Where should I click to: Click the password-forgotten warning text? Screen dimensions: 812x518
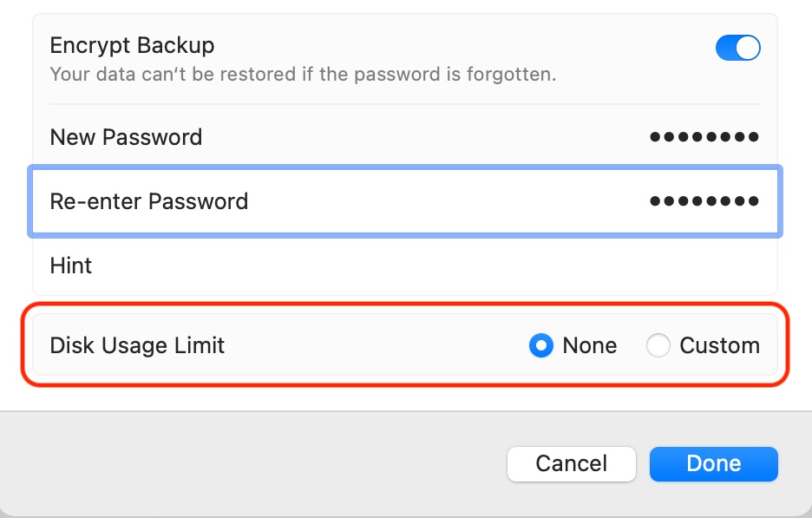click(x=303, y=75)
